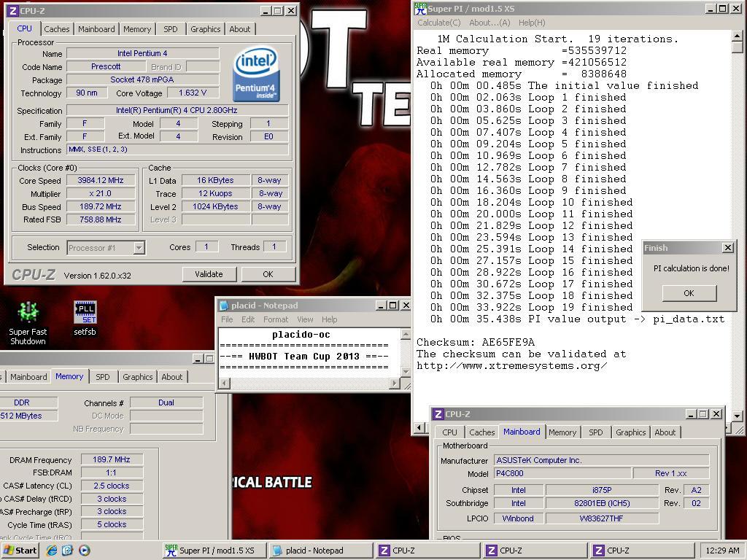Select About tab in Memory CPU-Z window

point(172,377)
